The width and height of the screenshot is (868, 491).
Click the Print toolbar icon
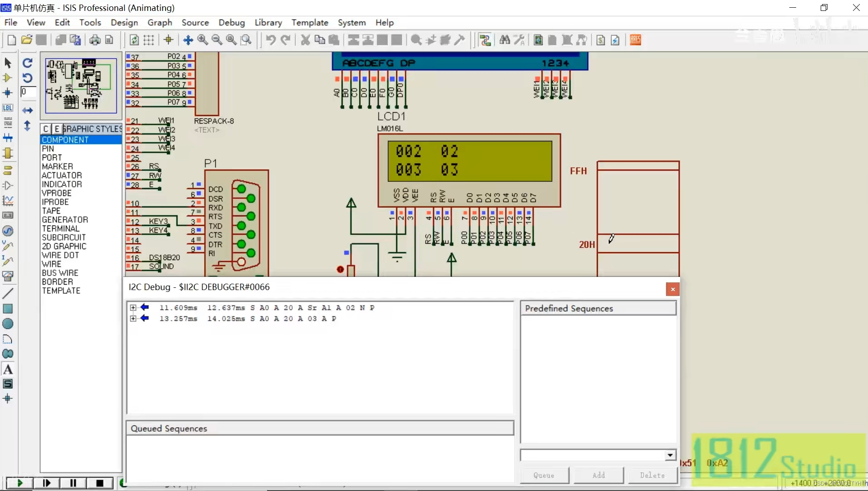point(95,40)
